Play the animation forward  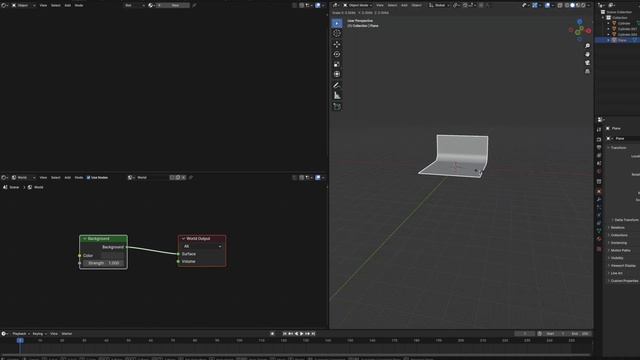pyautogui.click(x=302, y=333)
